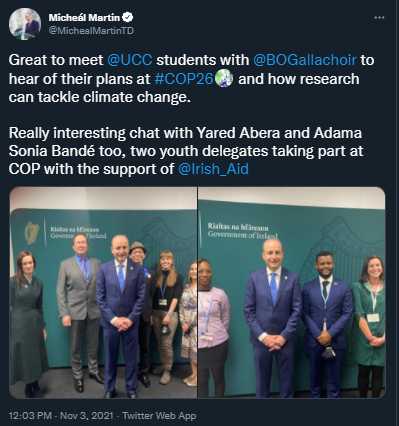Open the right photo with delegates
Screen dimensions: 399x426
tap(292, 293)
